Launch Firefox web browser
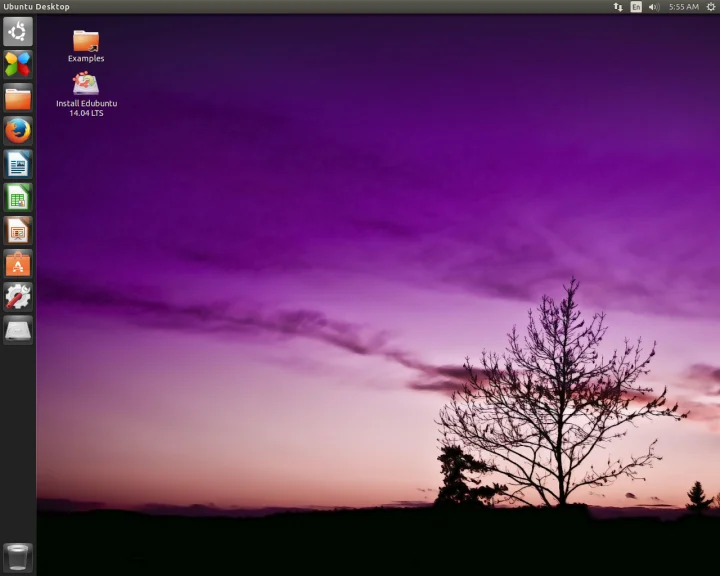720x576 pixels. click(x=18, y=131)
